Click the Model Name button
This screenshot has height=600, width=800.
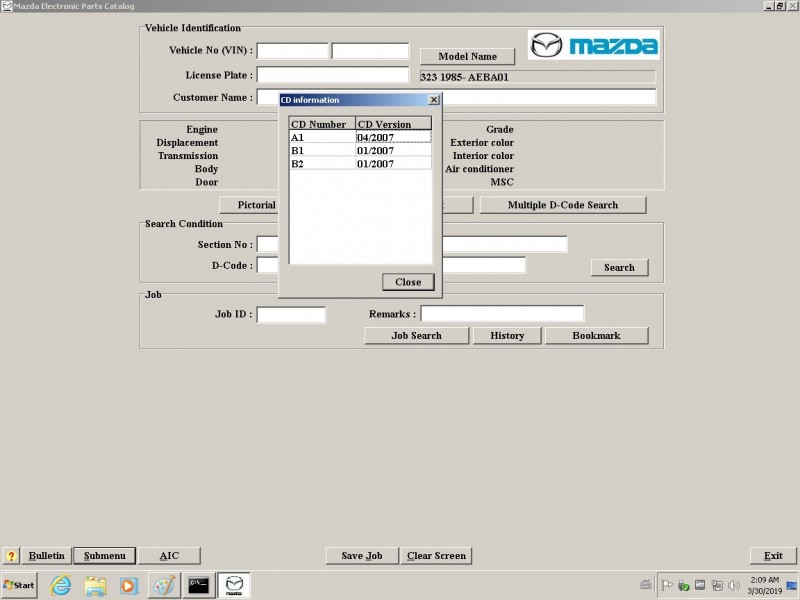click(x=467, y=56)
